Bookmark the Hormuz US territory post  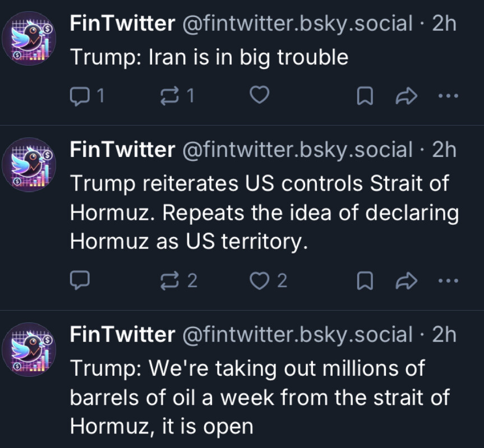click(365, 281)
